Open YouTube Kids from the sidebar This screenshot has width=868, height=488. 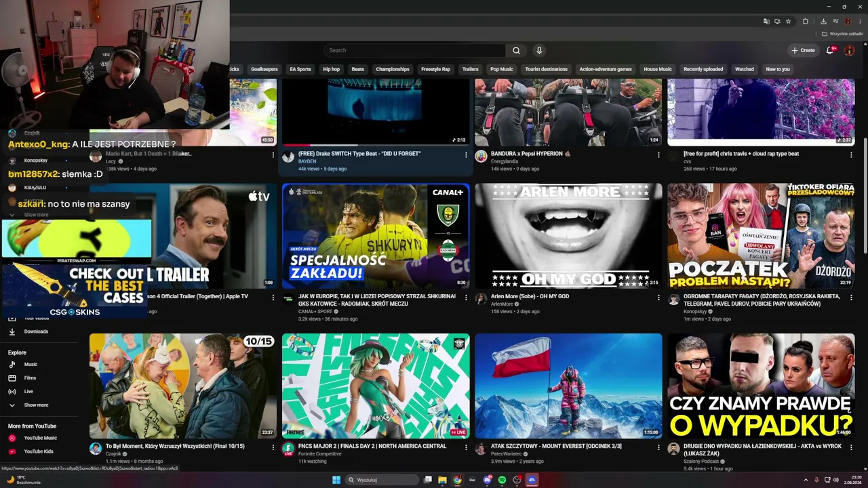[39, 451]
